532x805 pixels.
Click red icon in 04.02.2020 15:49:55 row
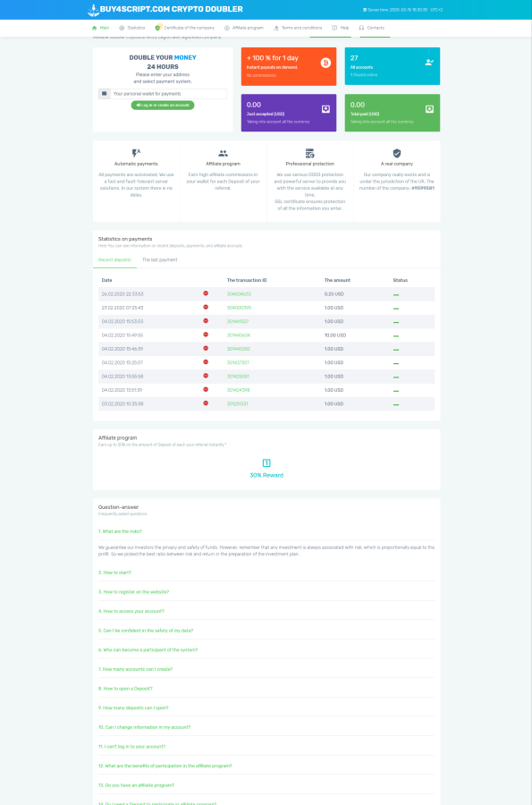tap(206, 335)
